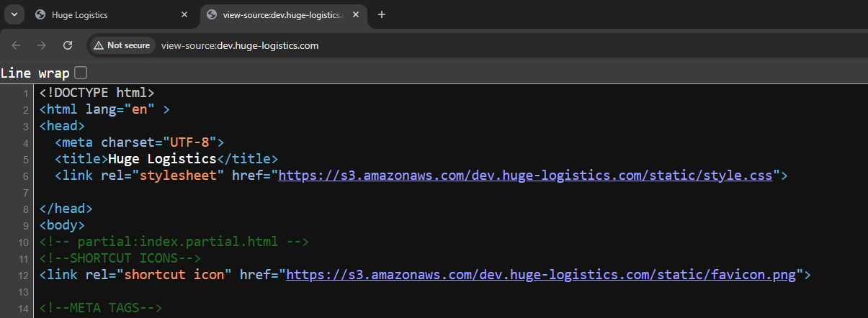Open the favicon.png S3 link

[544, 274]
